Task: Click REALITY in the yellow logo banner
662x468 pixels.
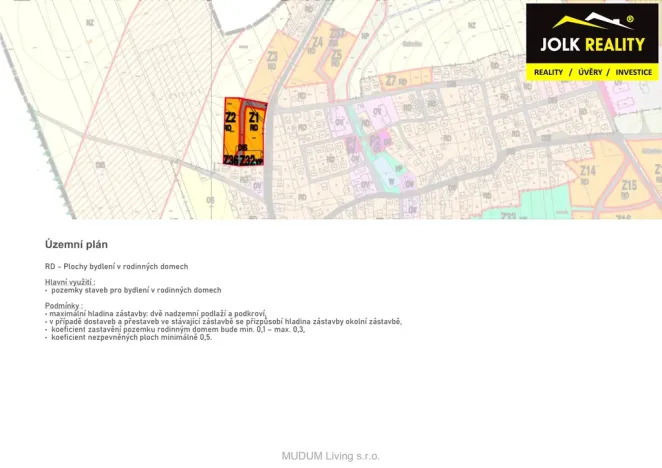Action: [548, 72]
